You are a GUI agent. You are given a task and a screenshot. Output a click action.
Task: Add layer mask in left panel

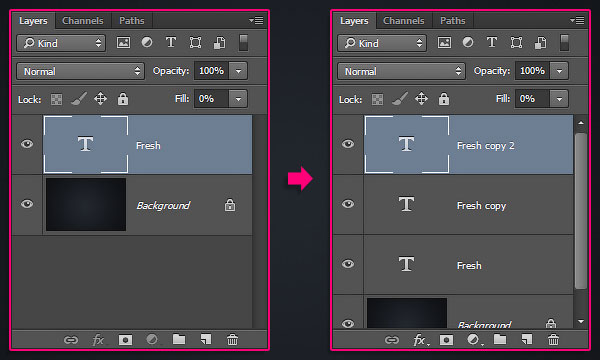pos(125,340)
